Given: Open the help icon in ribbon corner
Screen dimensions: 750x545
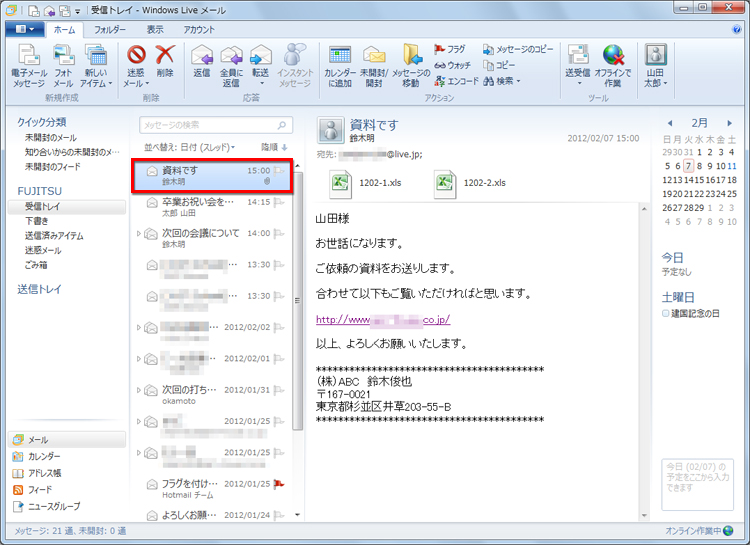Looking at the screenshot, I should [737, 30].
